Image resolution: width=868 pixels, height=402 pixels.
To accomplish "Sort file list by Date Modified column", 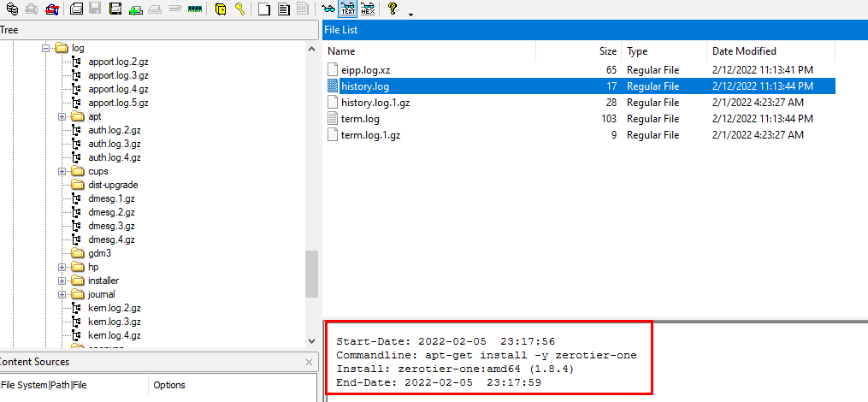I will coord(771,51).
